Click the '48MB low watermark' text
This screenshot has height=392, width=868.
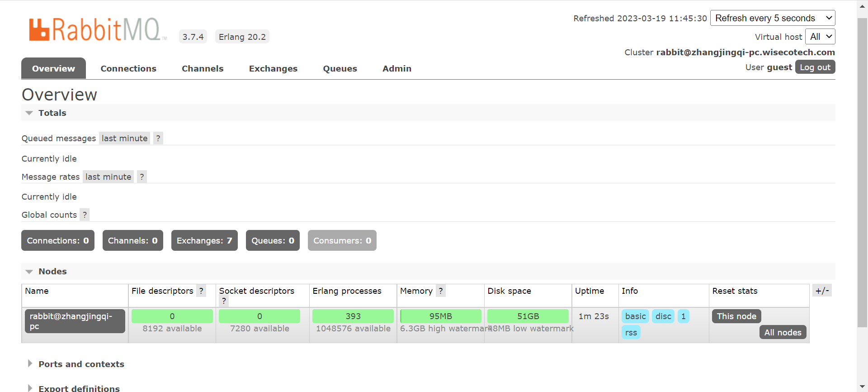coord(531,328)
